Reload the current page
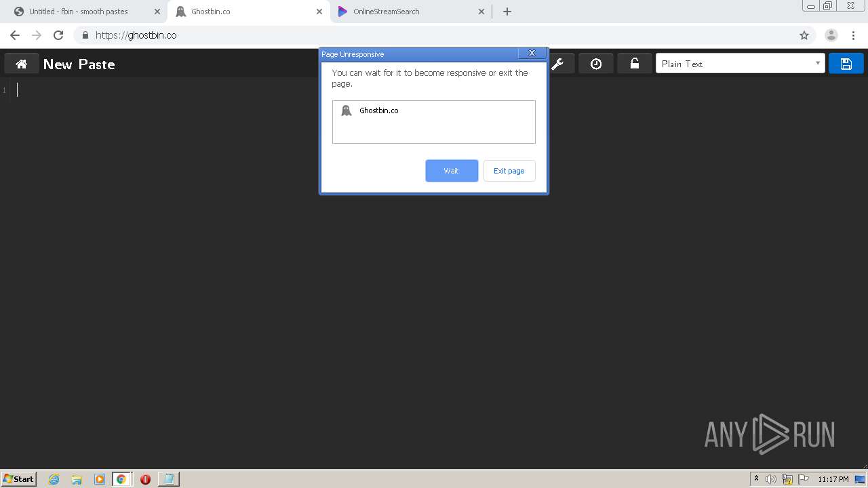Image resolution: width=868 pixels, height=488 pixels. [x=58, y=35]
